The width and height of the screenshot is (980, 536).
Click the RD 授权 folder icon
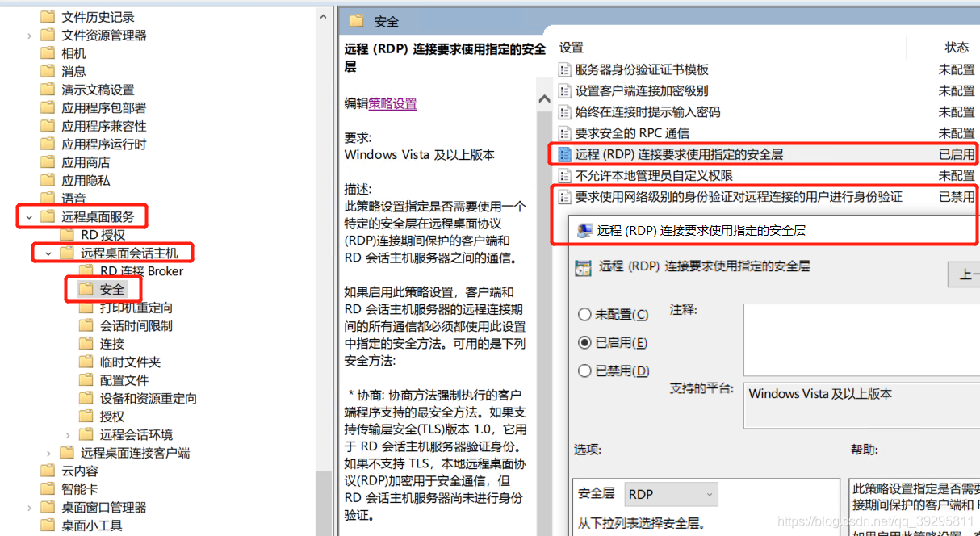coord(67,235)
